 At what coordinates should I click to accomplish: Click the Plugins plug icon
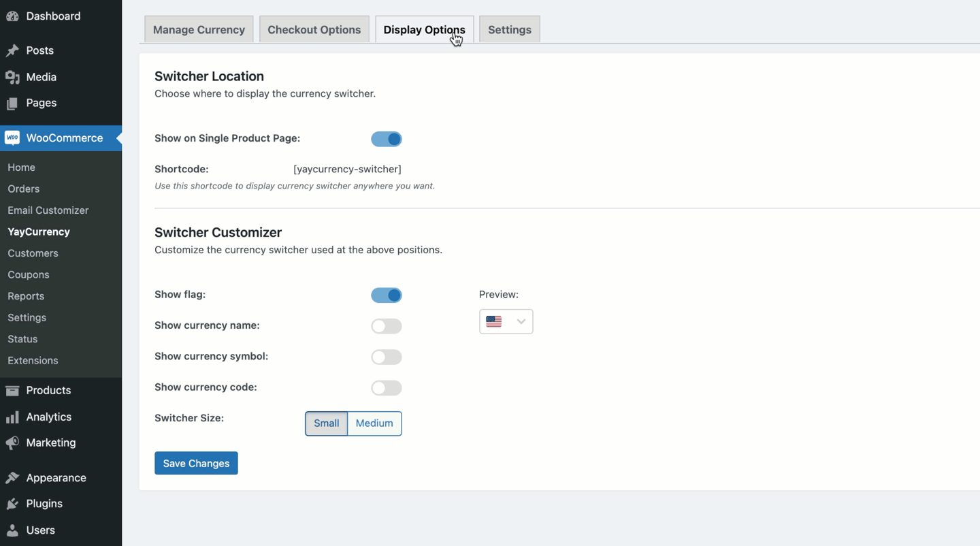[12, 503]
